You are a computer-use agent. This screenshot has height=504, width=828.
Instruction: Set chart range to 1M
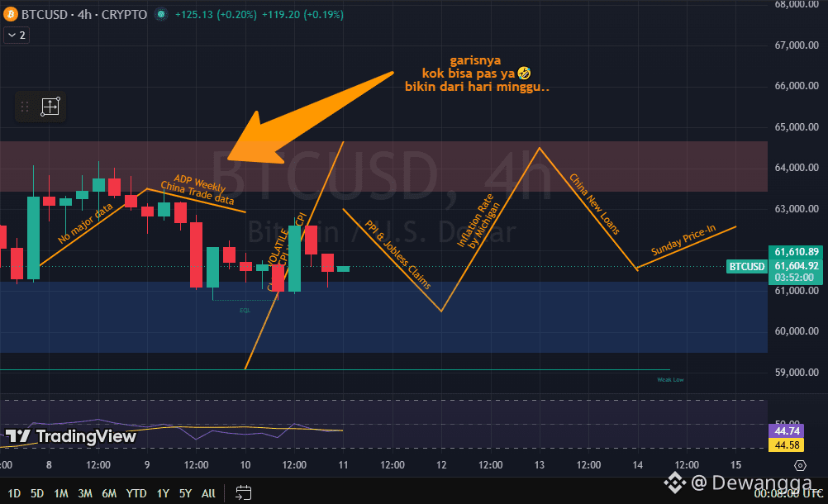60,493
